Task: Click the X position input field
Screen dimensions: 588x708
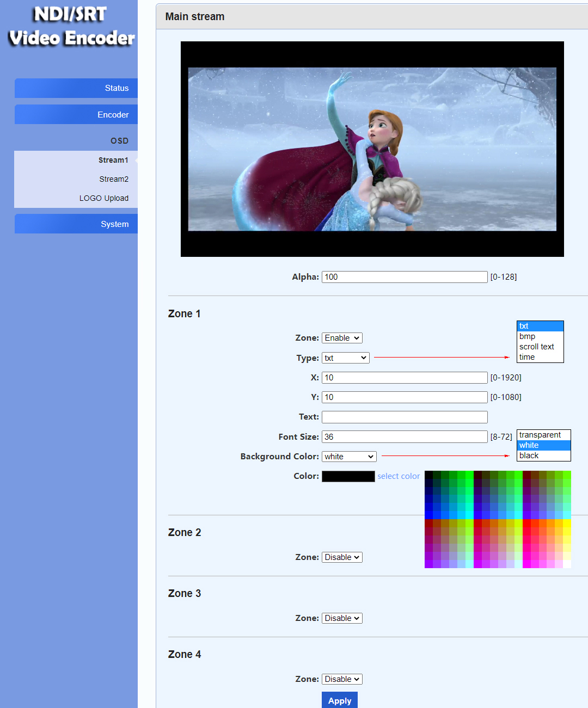Action: [x=405, y=378]
